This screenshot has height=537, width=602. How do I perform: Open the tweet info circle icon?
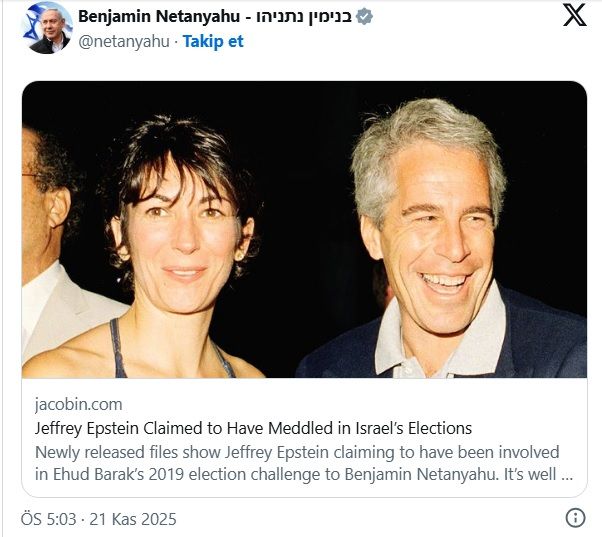pos(575,518)
